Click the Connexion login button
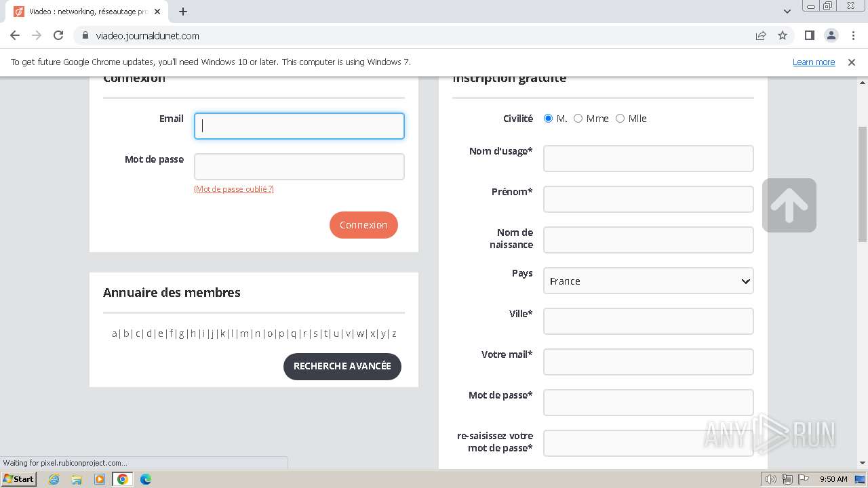Screen dimensions: 868x488 click(x=363, y=225)
